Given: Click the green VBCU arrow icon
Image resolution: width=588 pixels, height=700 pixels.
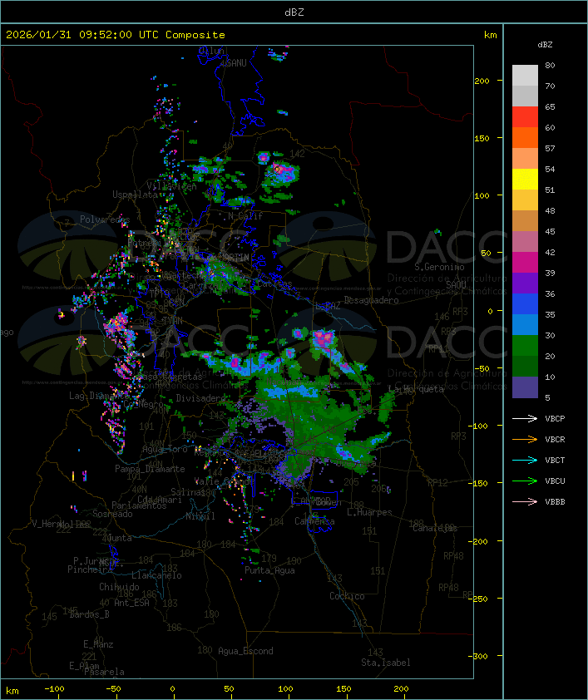Looking at the screenshot, I should tap(525, 481).
